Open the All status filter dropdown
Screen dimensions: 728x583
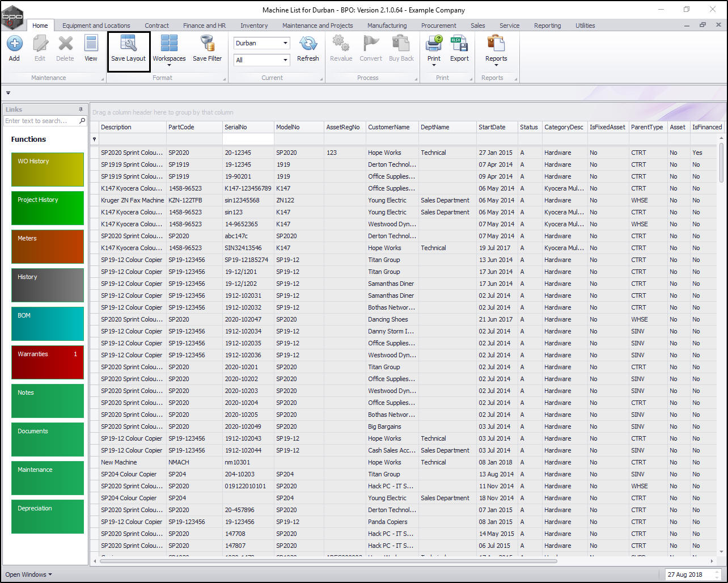[x=285, y=60]
